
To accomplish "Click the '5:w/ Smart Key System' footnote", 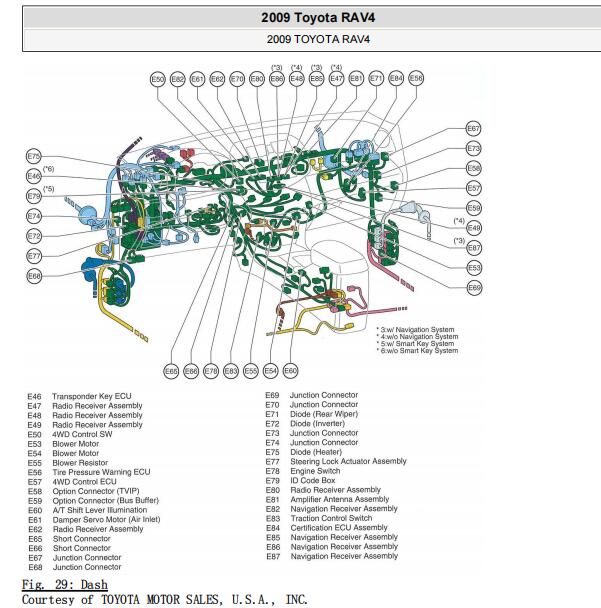I will [415, 344].
